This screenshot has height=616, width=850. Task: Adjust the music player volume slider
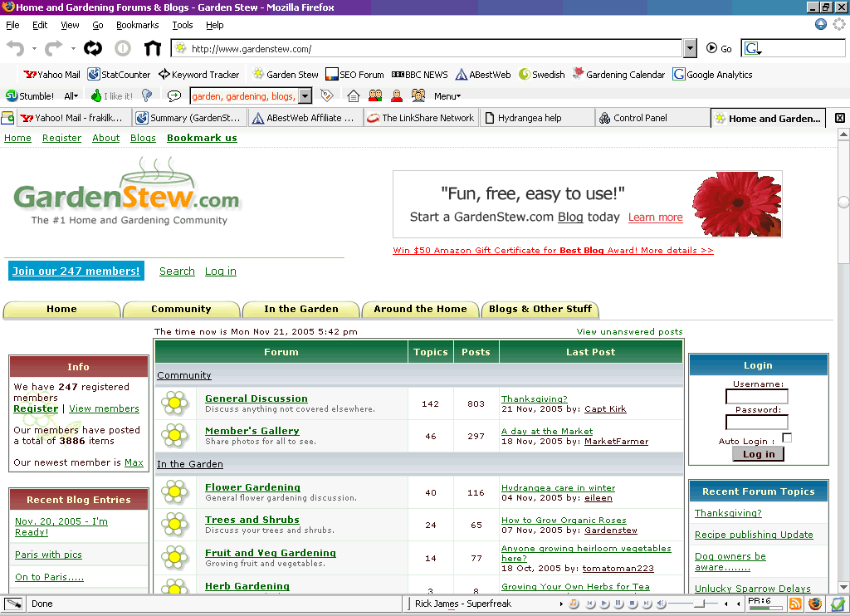[x=700, y=604]
